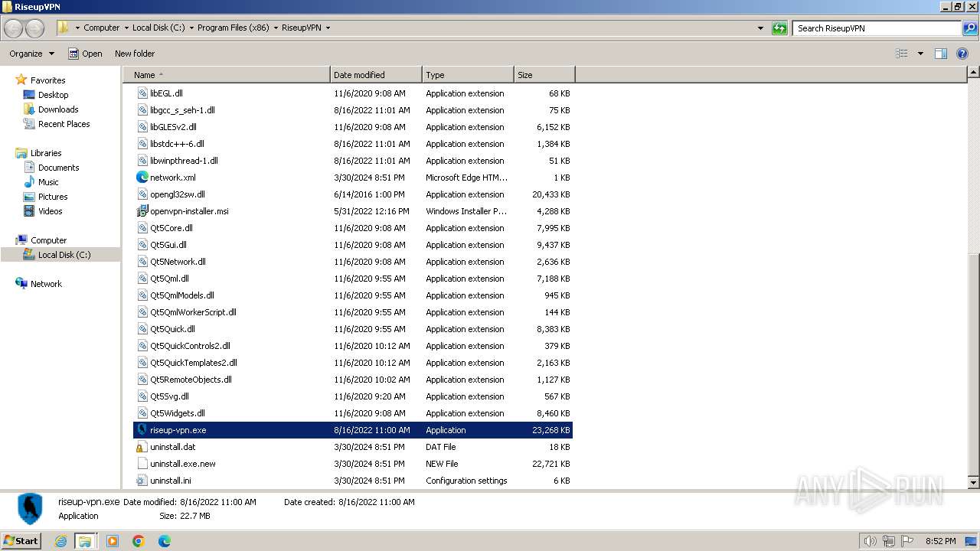
Task: Select the uninstall.dat lock icon
Action: coord(142,447)
